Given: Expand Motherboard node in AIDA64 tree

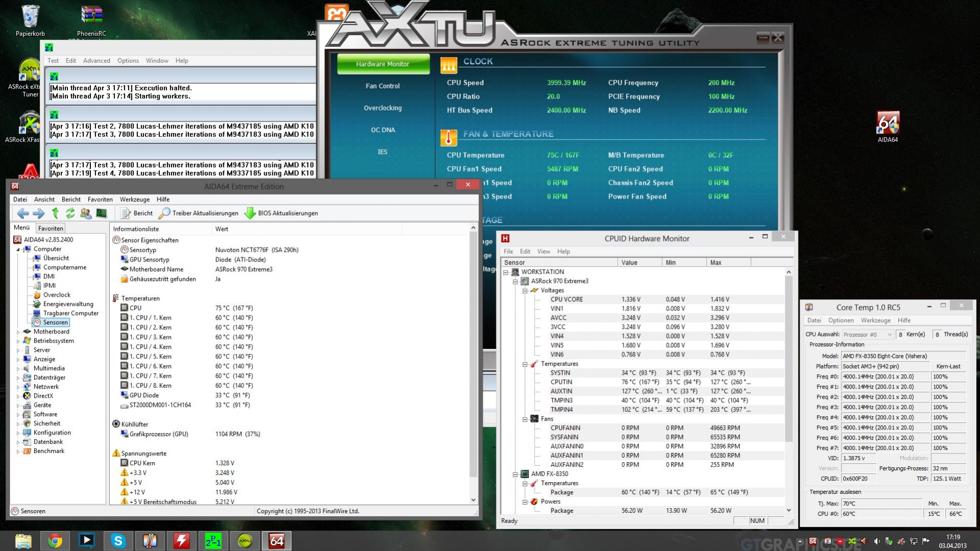Looking at the screenshot, I should tap(18, 332).
